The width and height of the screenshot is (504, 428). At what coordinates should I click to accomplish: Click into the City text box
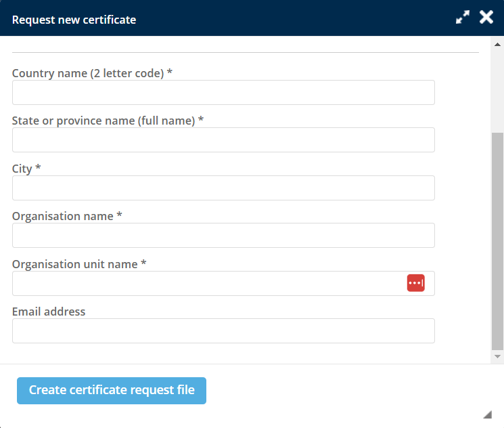point(223,188)
